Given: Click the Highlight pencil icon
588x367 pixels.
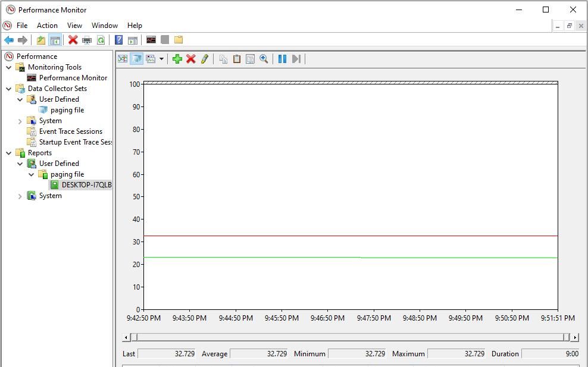Looking at the screenshot, I should tap(205, 59).
